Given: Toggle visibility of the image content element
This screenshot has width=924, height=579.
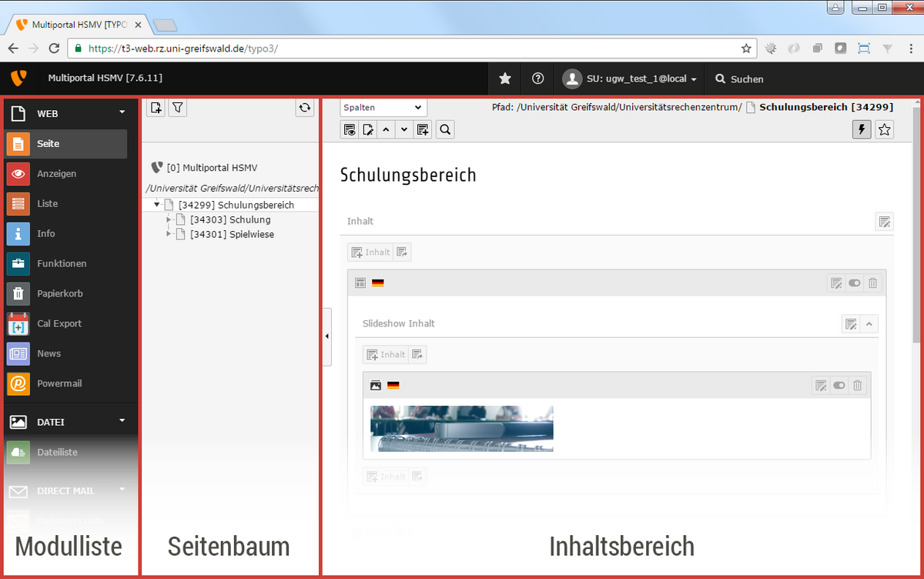Looking at the screenshot, I should coord(839,385).
